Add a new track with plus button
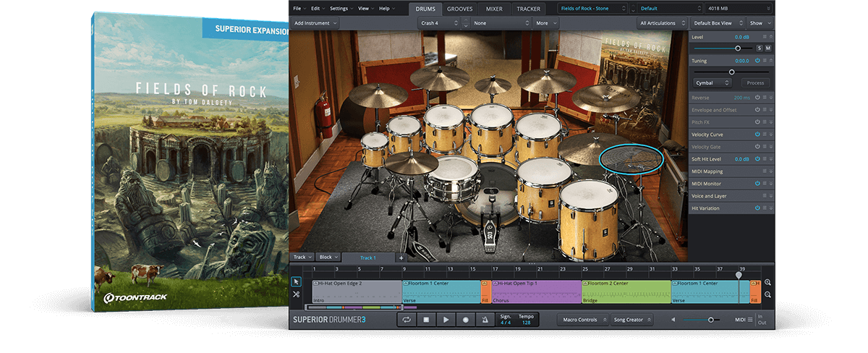 [401, 258]
